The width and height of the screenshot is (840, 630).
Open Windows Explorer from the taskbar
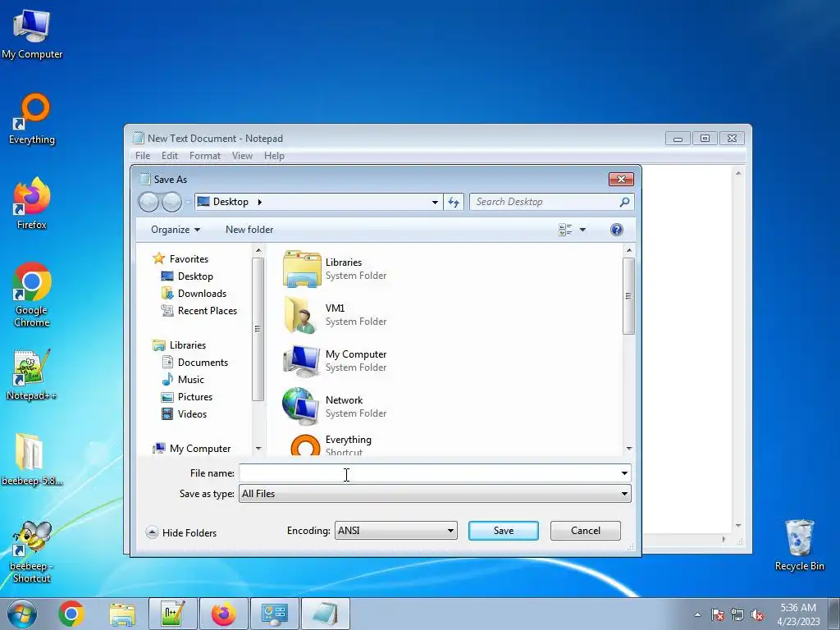click(122, 614)
